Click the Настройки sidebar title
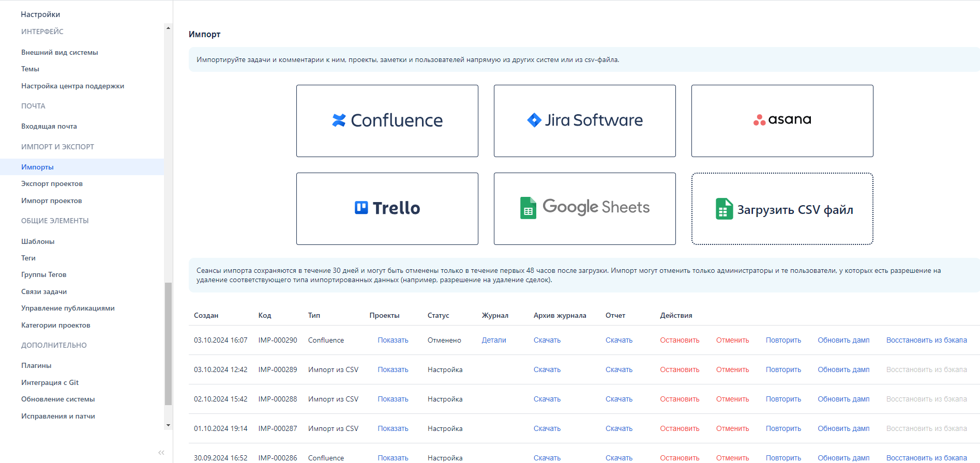 [x=40, y=14]
